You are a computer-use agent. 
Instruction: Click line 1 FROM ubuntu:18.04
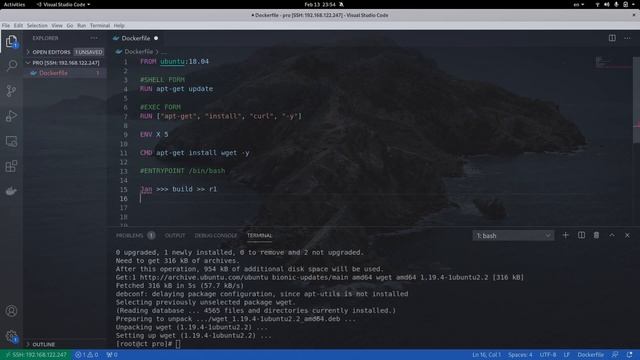pos(174,61)
